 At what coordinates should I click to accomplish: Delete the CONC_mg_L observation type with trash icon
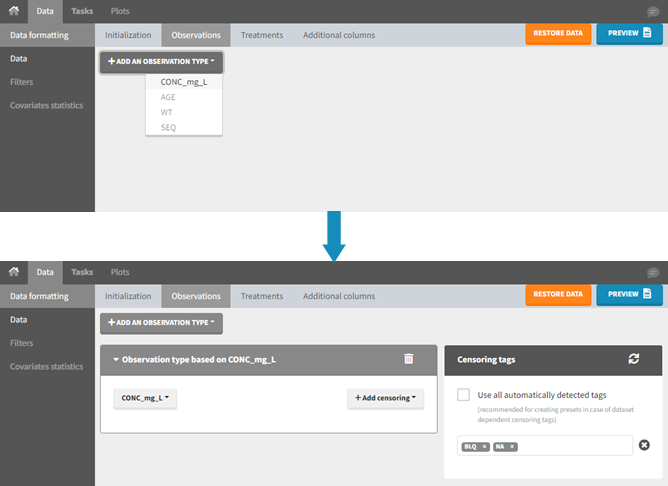(408, 359)
